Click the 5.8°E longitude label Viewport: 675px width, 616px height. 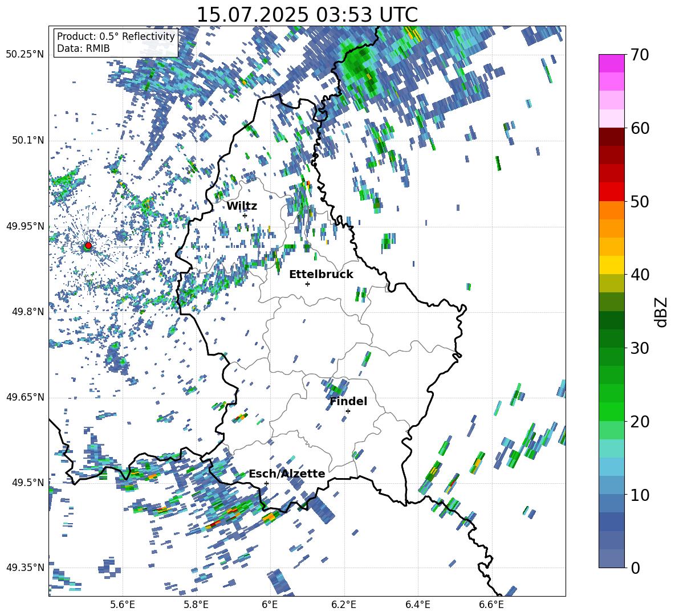[x=196, y=605]
